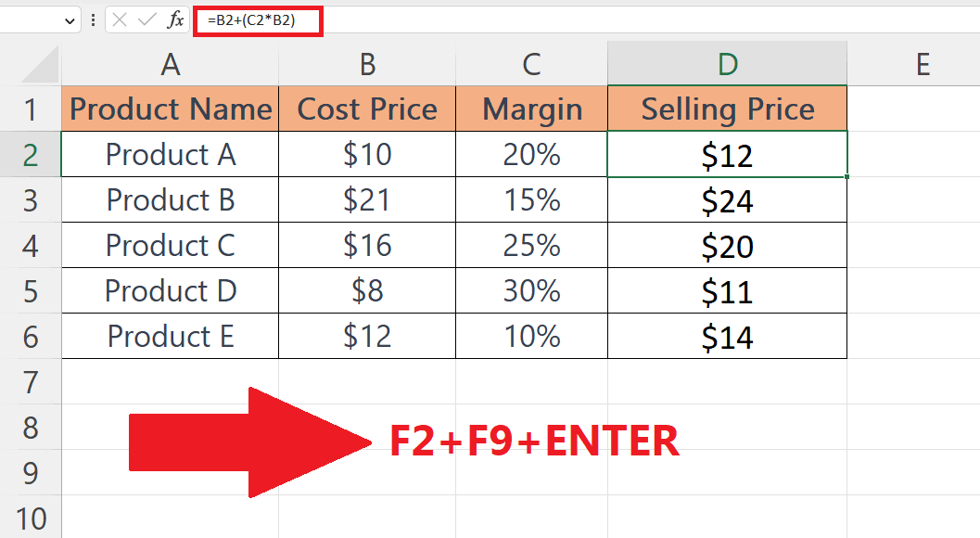Click the Cancel (X) formula bar icon

tap(121, 19)
